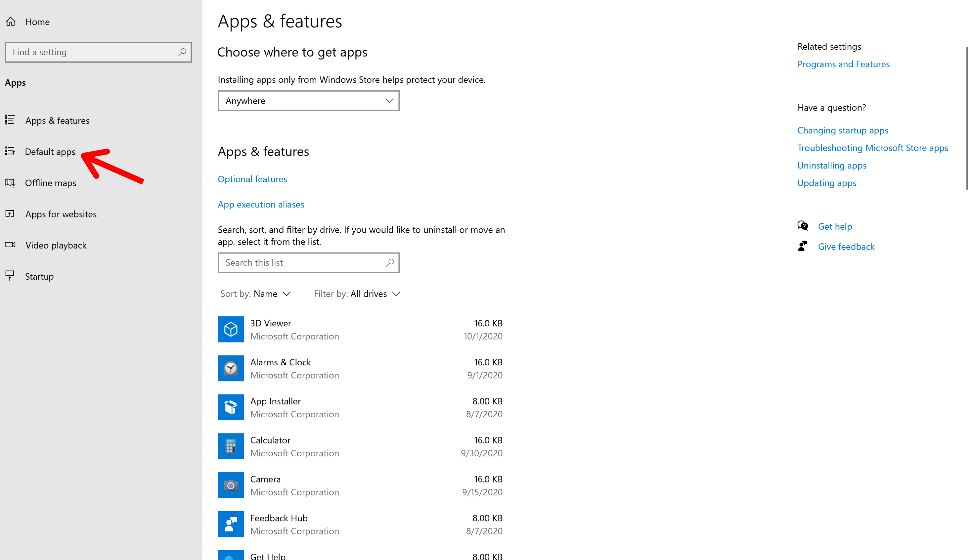Click the search magnifier in Find a setting
The image size is (969, 560).
click(x=182, y=52)
